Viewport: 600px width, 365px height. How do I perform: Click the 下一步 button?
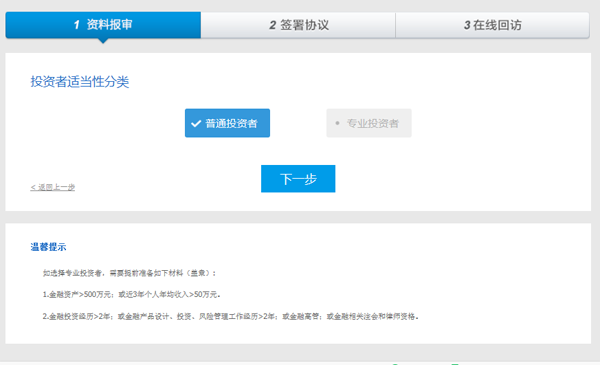pos(298,179)
